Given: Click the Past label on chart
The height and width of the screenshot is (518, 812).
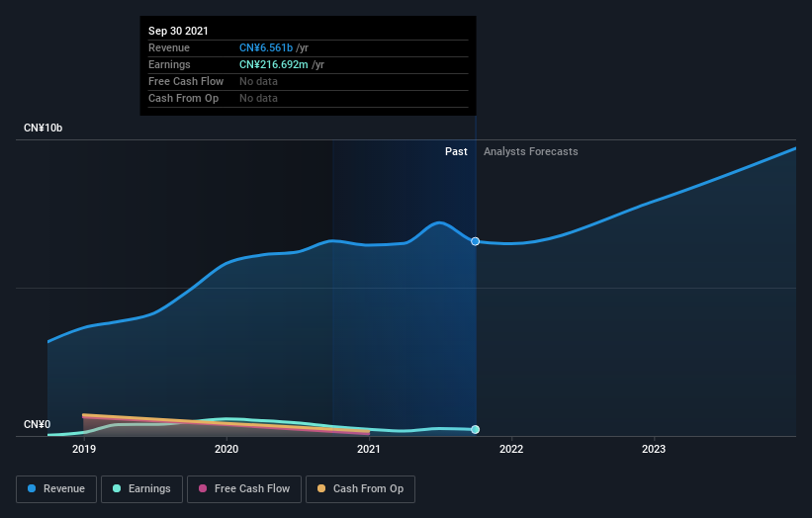Looking at the screenshot, I should coord(456,151).
